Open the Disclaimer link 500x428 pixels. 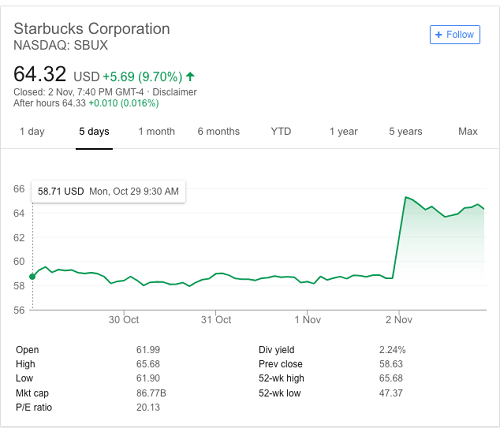coord(174,92)
